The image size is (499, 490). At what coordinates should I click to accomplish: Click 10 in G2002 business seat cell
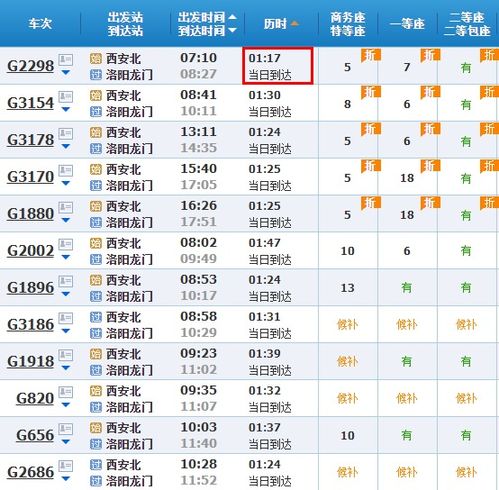point(347,251)
